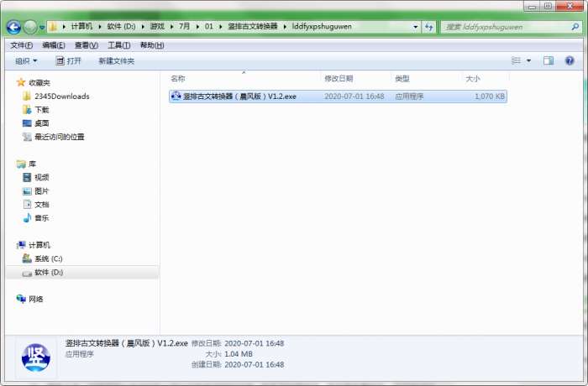Open the view options dropdown arrow
This screenshot has height=386, width=588.
[x=528, y=60]
